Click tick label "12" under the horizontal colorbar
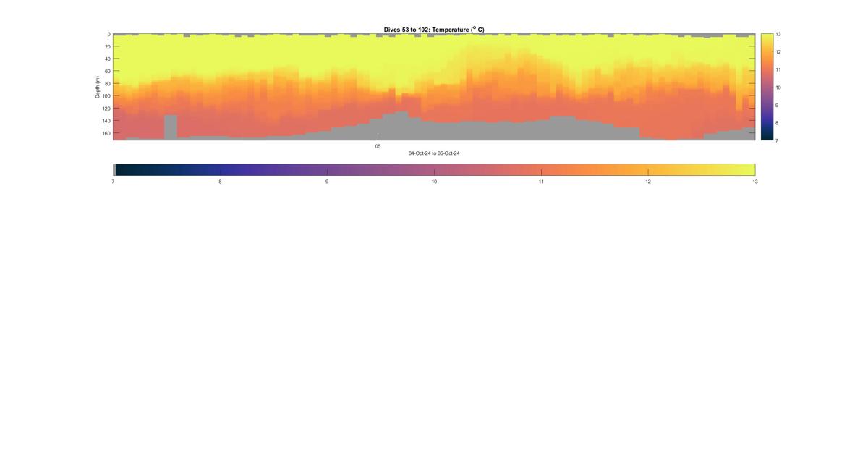The height and width of the screenshot is (450, 868). pos(648,182)
